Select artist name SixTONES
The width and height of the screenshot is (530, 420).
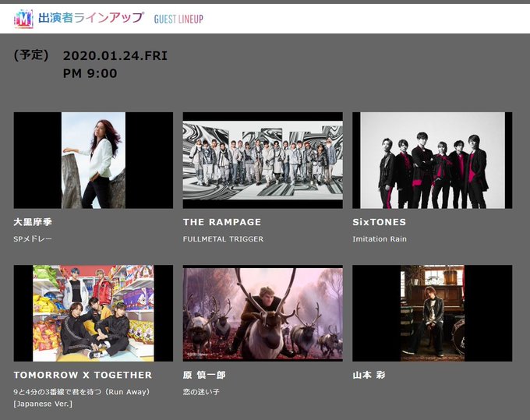[380, 222]
